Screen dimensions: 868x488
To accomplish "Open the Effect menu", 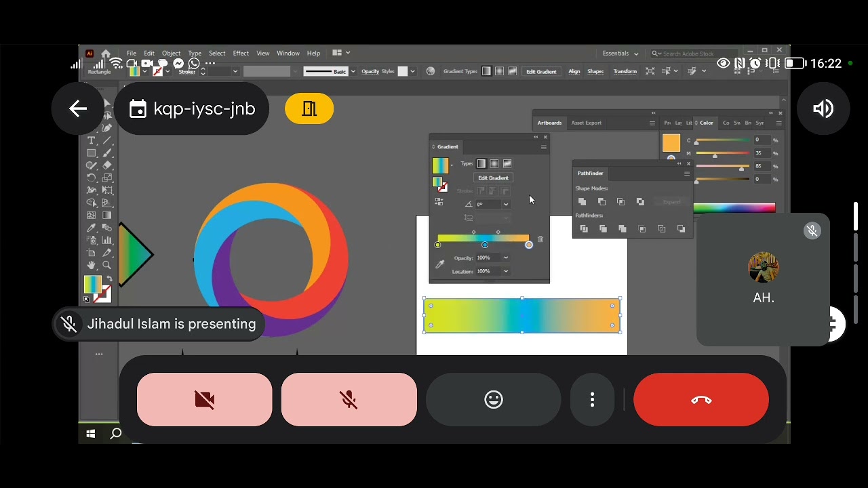I will [x=241, y=53].
